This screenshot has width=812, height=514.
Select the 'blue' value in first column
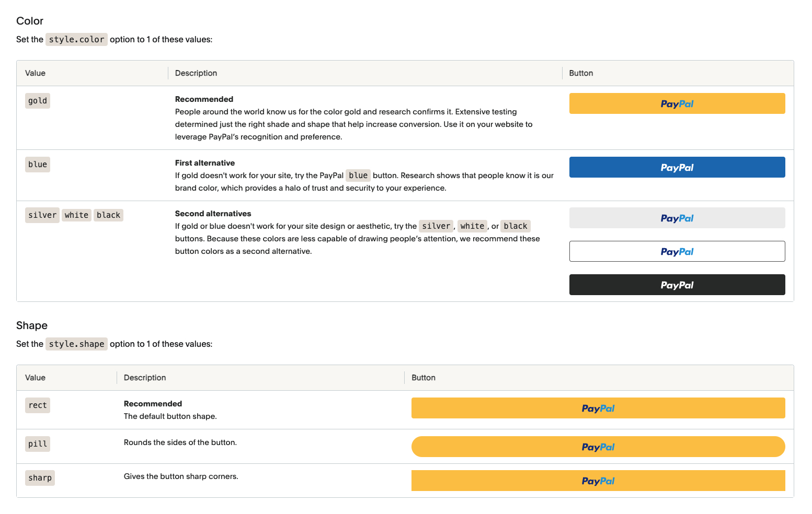pos(38,165)
